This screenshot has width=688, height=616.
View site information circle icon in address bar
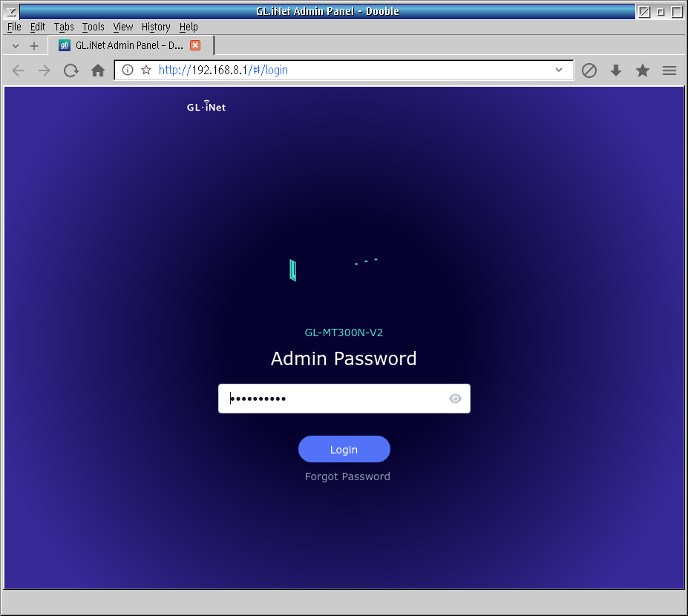click(127, 70)
